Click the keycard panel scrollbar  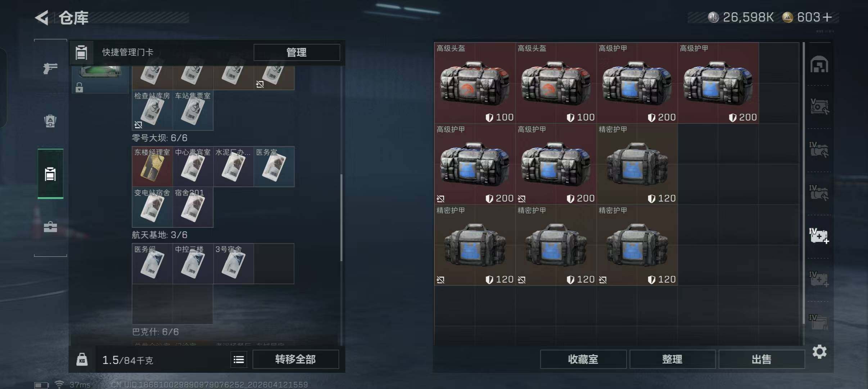pos(341,218)
